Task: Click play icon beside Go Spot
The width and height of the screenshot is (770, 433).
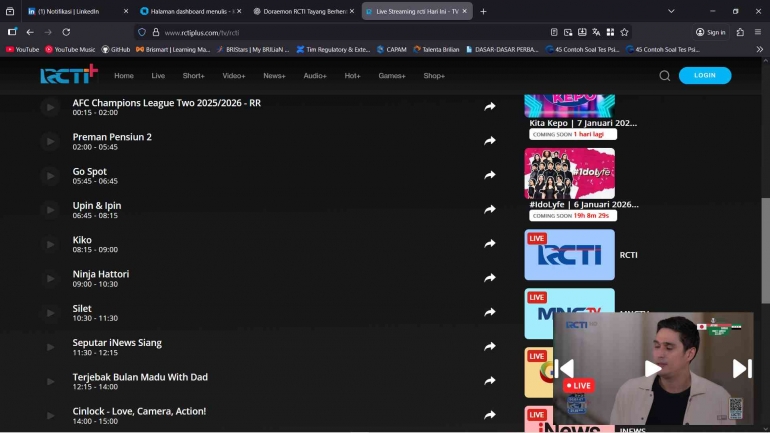Action: click(x=50, y=176)
